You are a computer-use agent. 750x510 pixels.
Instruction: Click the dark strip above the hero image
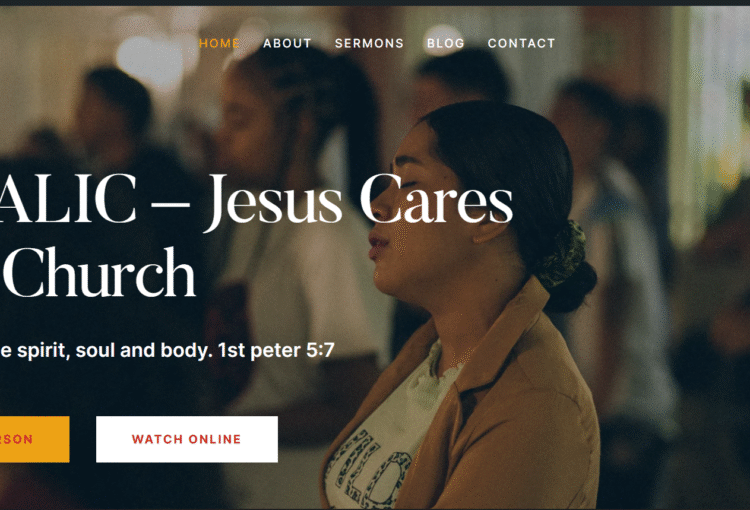point(375,2)
